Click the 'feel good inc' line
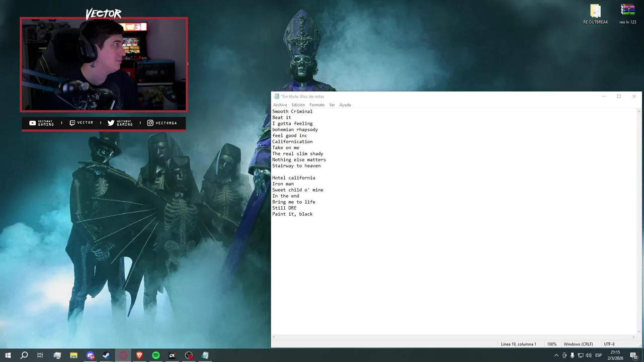Image resolution: width=644 pixels, height=362 pixels. pos(290,136)
